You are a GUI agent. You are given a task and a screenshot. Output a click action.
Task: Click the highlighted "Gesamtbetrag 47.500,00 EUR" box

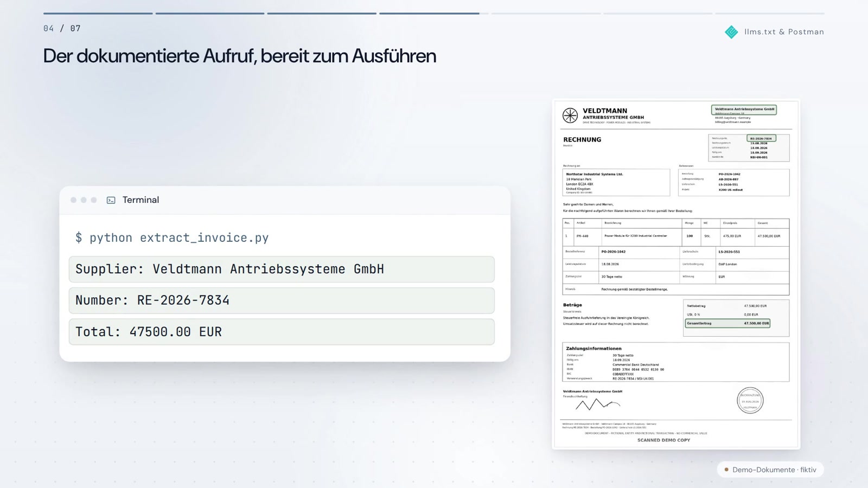tap(727, 323)
